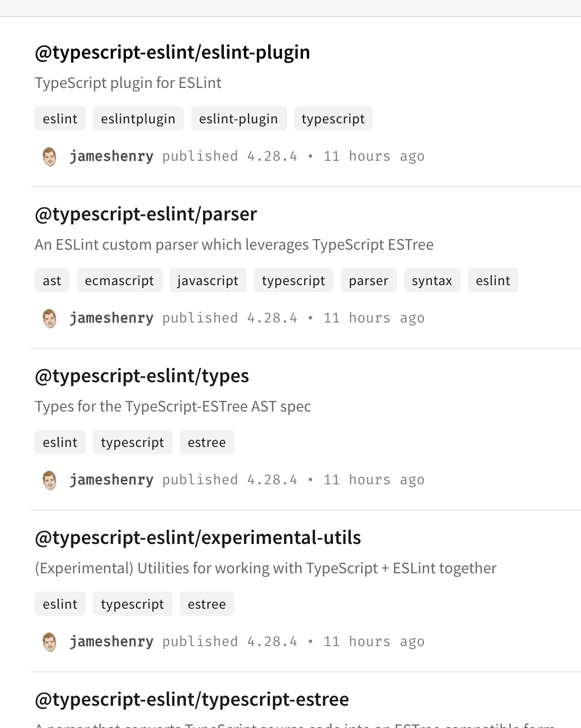This screenshot has height=728, width=581.
Task: Select the eslintplugin keyword tag
Action: [138, 119]
